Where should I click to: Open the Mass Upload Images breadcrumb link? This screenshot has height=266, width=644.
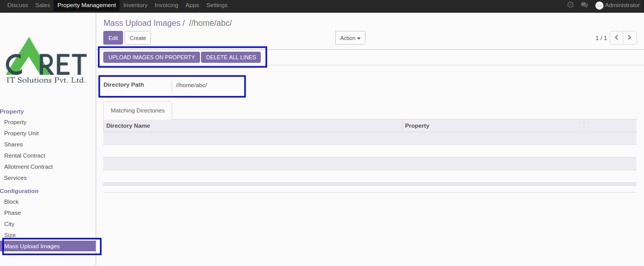142,23
